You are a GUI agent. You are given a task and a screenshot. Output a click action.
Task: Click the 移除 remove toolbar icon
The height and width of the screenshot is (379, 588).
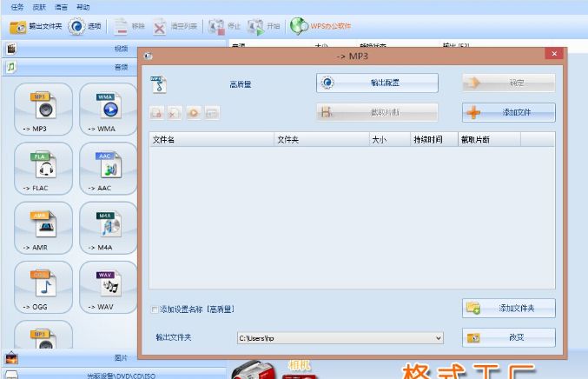pyautogui.click(x=121, y=27)
